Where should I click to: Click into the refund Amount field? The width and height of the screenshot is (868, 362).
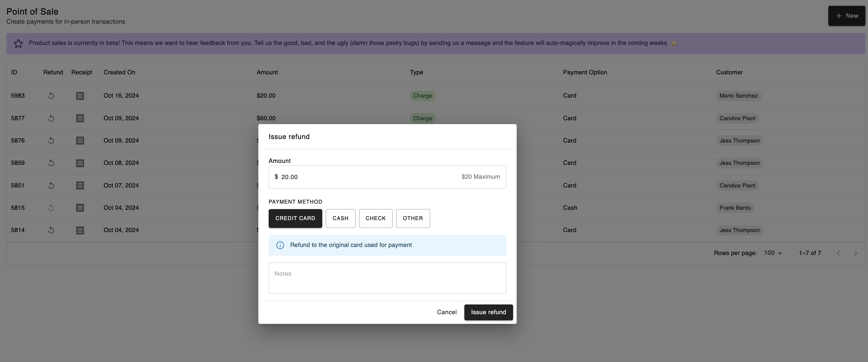pyautogui.click(x=367, y=177)
